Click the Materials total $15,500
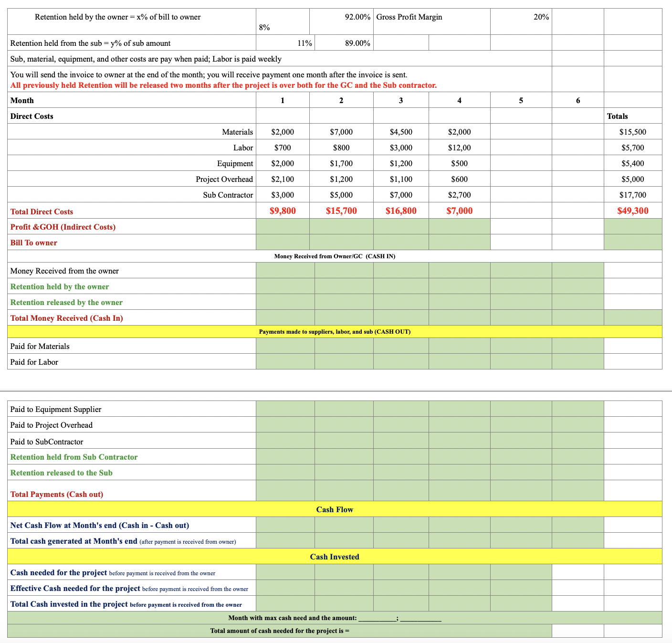672x643 pixels. click(633, 132)
